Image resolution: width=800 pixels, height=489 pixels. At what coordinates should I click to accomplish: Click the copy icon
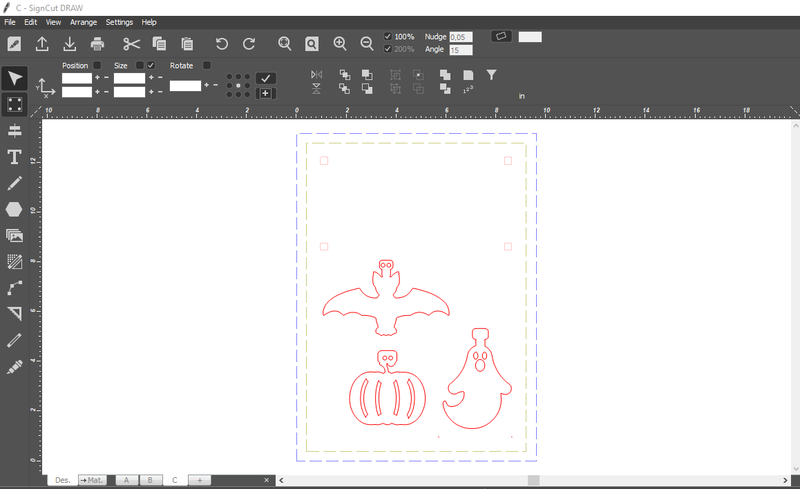pyautogui.click(x=159, y=44)
